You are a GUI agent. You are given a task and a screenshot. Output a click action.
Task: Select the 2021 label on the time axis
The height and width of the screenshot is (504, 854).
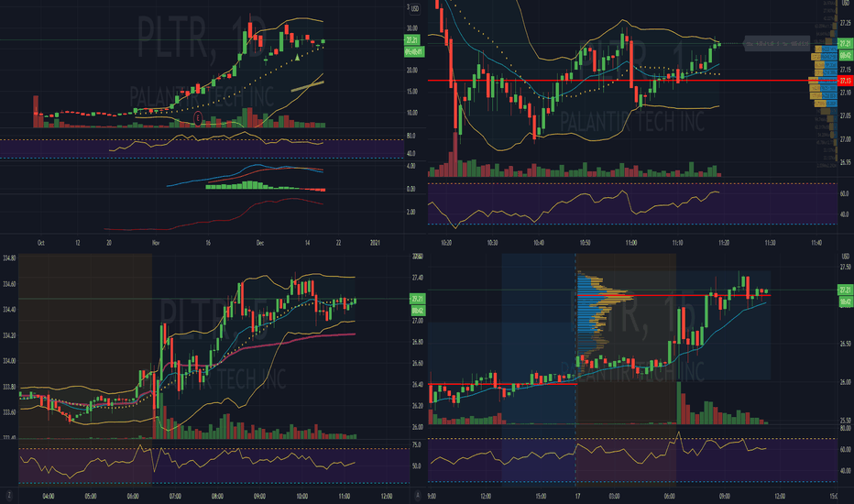(x=375, y=243)
